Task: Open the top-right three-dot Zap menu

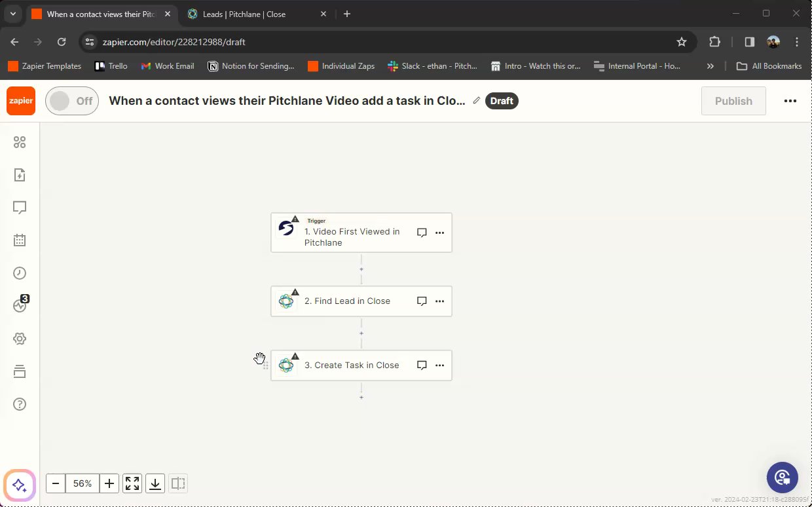Action: coord(790,101)
